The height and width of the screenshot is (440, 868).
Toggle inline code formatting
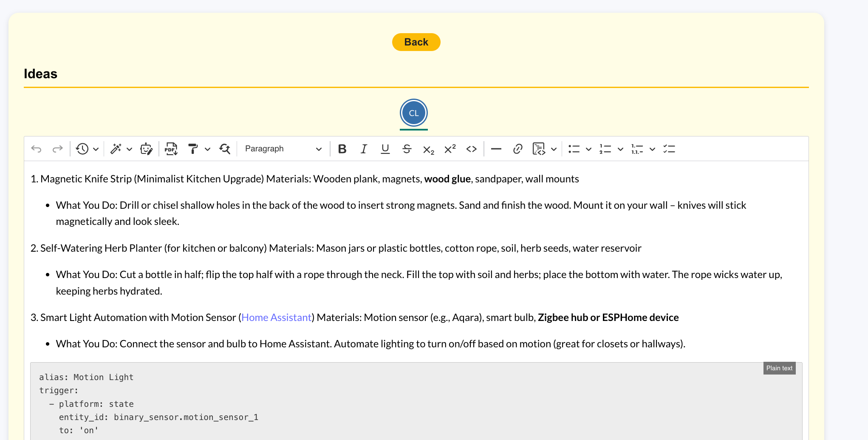pyautogui.click(x=472, y=149)
